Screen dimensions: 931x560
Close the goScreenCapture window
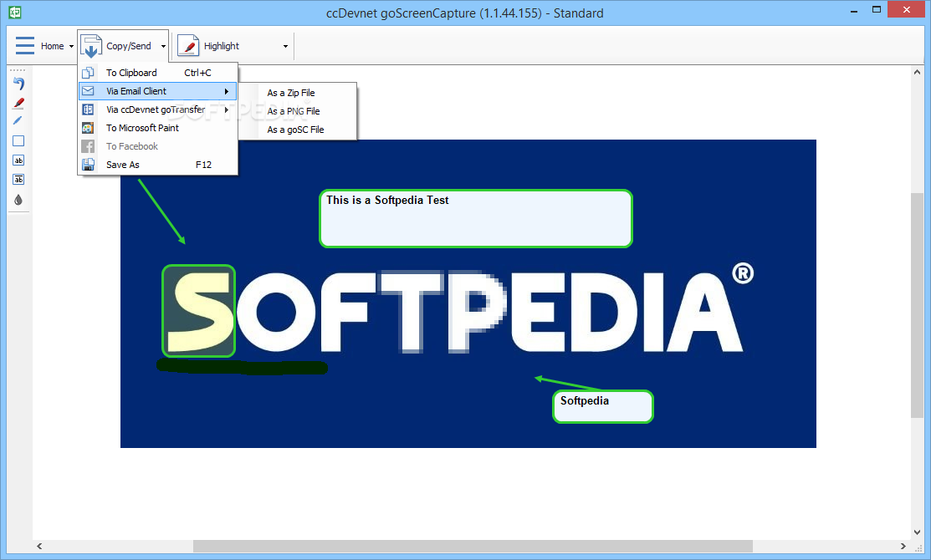pyautogui.click(x=907, y=9)
